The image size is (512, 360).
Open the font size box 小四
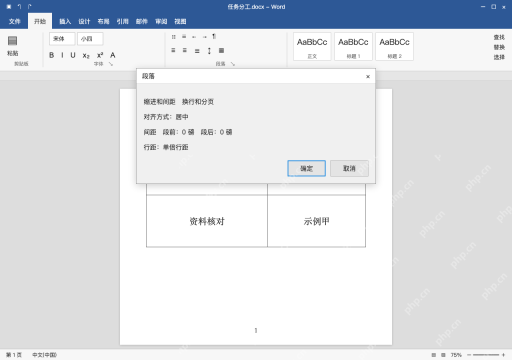pos(90,39)
